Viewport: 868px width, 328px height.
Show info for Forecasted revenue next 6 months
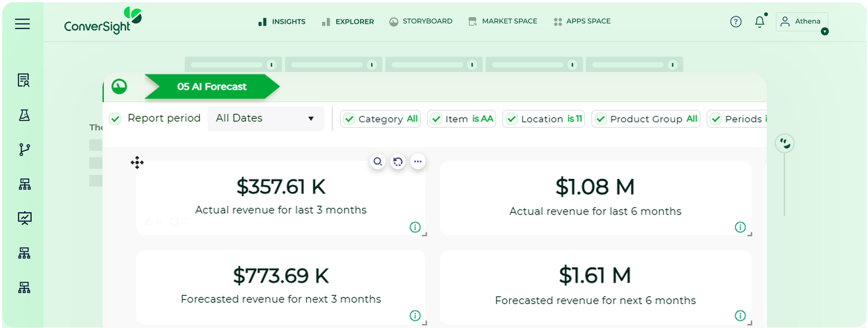(x=740, y=315)
